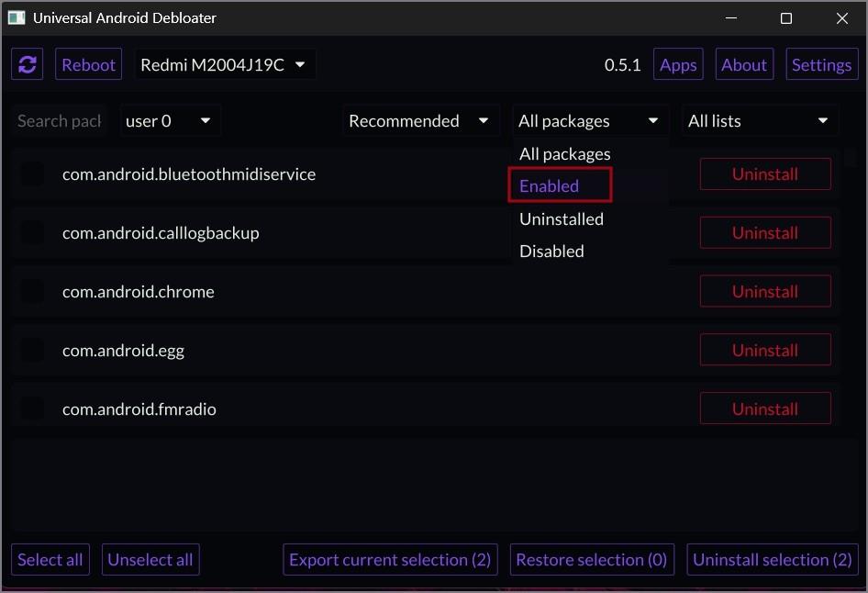This screenshot has width=868, height=593.
Task: Click the 0.5.1 version label
Action: (x=622, y=65)
